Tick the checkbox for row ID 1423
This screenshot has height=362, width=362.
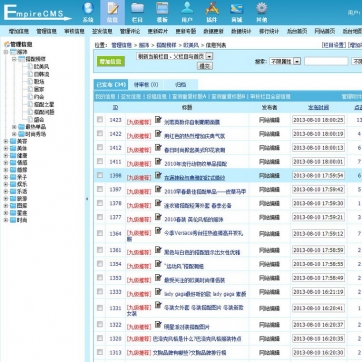coord(100,119)
